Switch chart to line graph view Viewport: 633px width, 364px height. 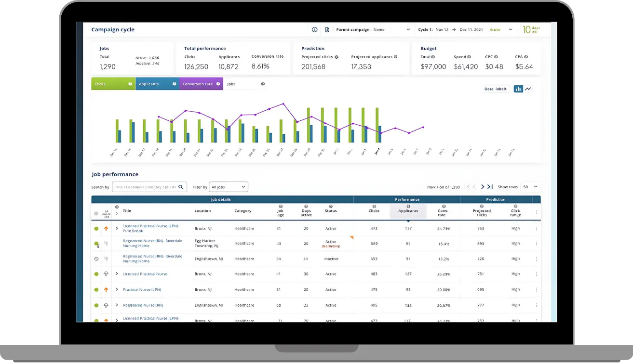click(528, 89)
